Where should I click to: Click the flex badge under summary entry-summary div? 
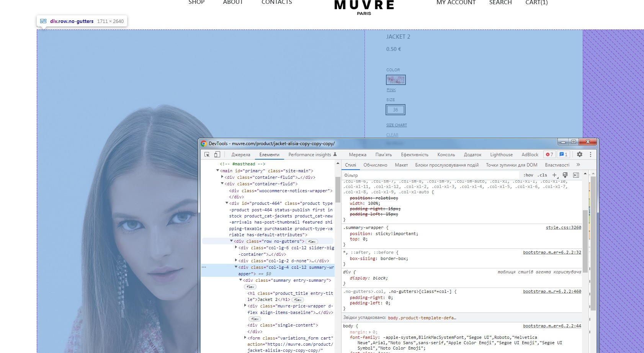click(250, 287)
